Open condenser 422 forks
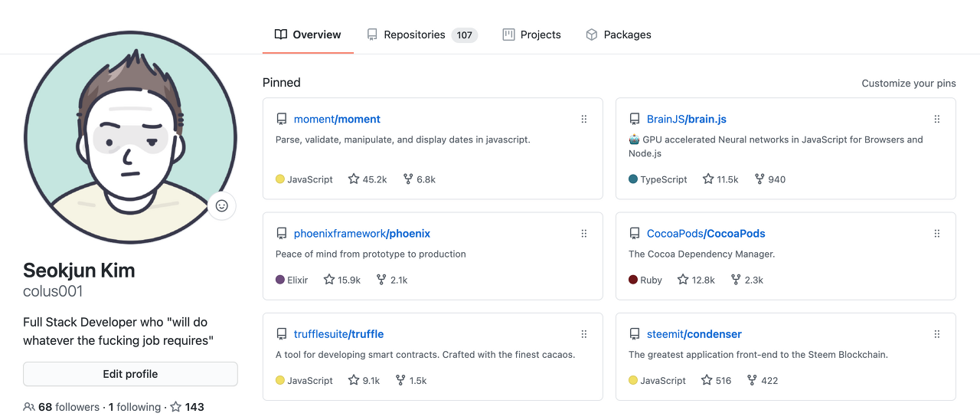 pos(763,380)
